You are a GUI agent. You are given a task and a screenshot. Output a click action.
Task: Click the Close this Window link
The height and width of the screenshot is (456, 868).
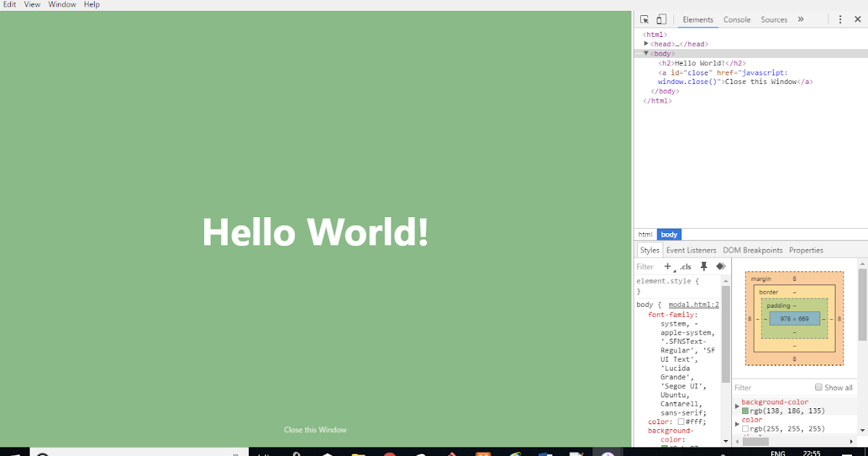click(x=315, y=429)
